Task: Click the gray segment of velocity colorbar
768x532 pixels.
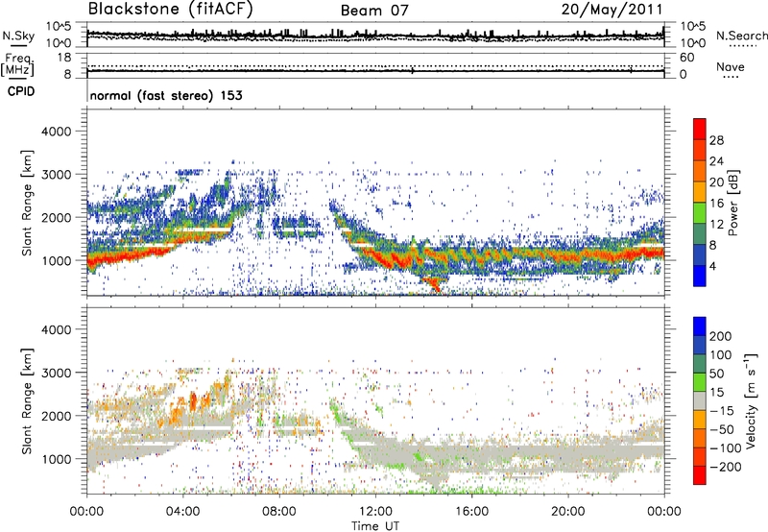Action: 700,401
